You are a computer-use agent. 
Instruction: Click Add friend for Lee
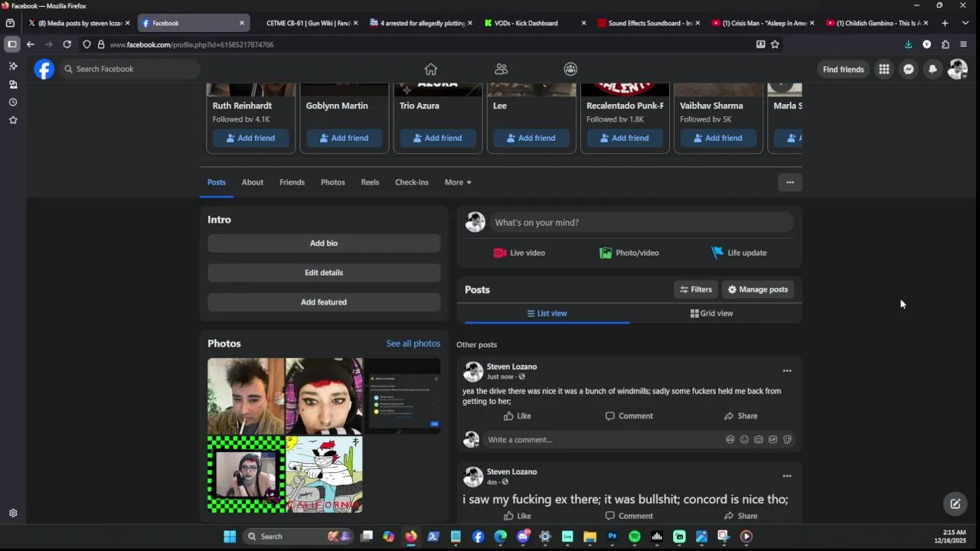tap(531, 138)
